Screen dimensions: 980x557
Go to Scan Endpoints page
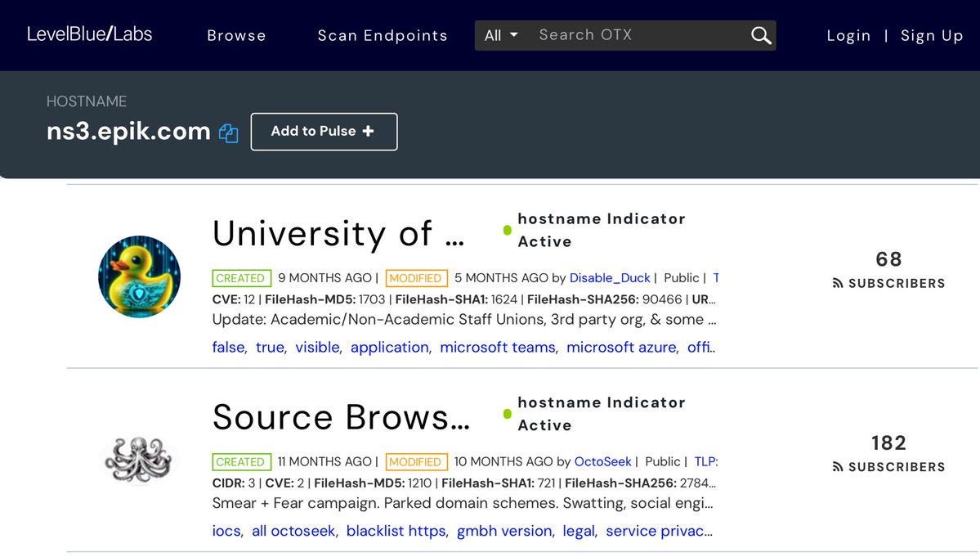[383, 35]
